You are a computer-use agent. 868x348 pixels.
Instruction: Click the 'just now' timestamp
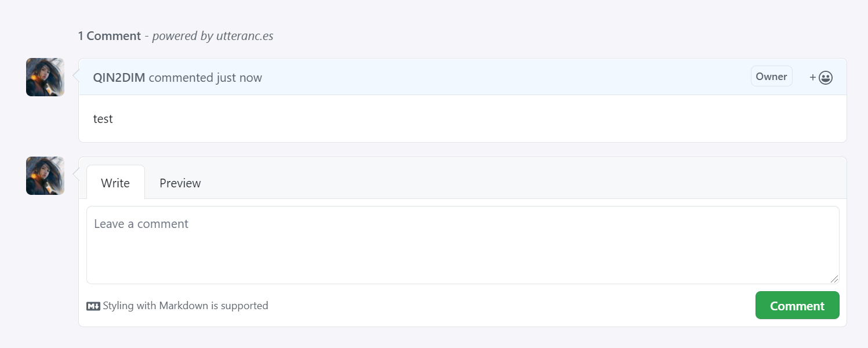(x=239, y=78)
